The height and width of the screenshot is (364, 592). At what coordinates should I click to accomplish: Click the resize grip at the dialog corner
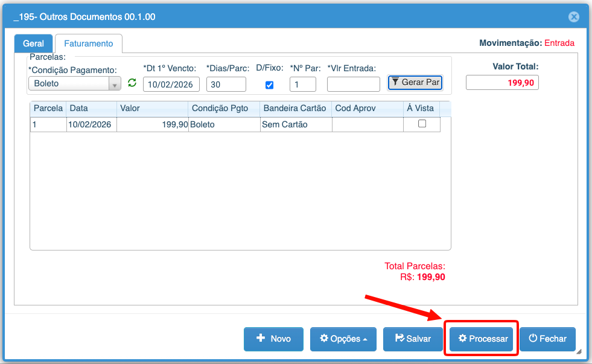pos(579,351)
